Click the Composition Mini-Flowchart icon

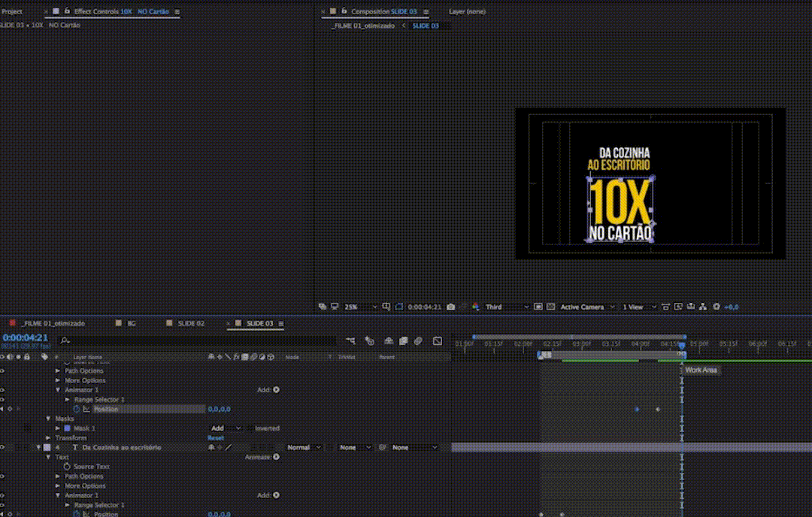(x=351, y=340)
